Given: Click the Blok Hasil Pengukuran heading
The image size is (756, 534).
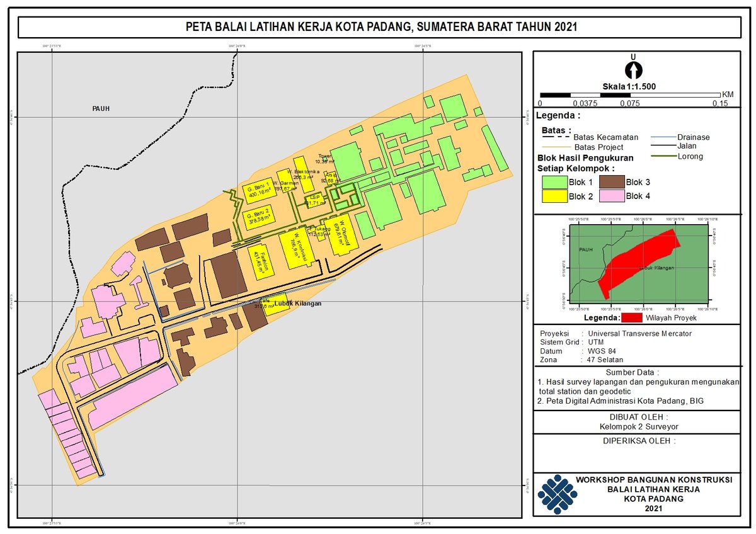Looking at the screenshot, I should coord(585,158).
